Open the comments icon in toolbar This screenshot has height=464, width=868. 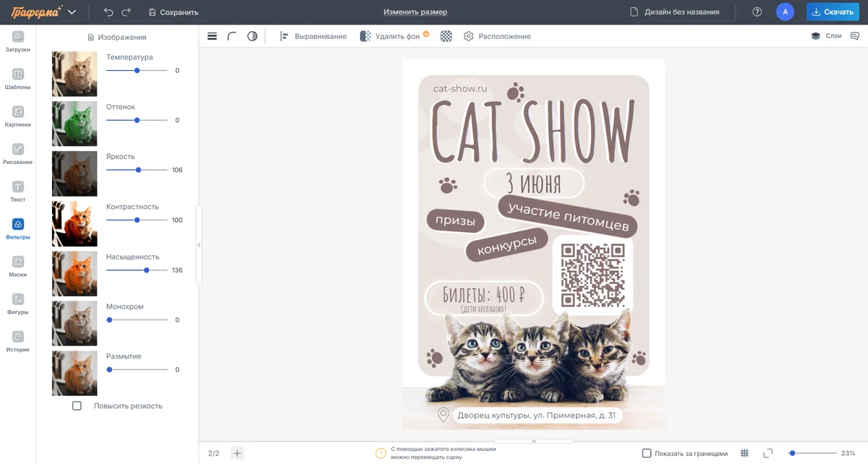854,36
